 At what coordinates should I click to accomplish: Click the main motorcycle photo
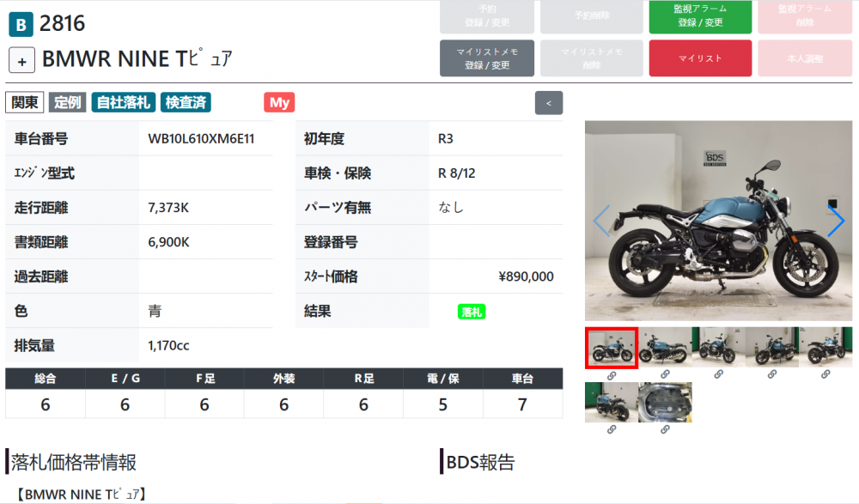[718, 221]
